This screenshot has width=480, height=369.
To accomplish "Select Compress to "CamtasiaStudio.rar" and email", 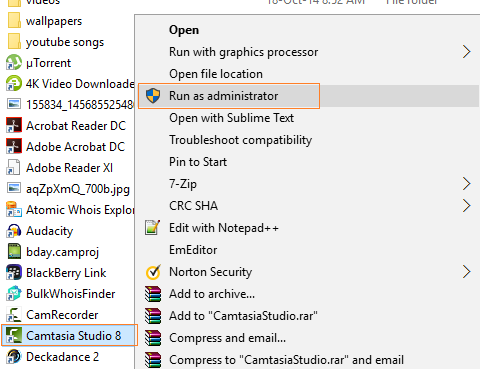I will tap(287, 360).
